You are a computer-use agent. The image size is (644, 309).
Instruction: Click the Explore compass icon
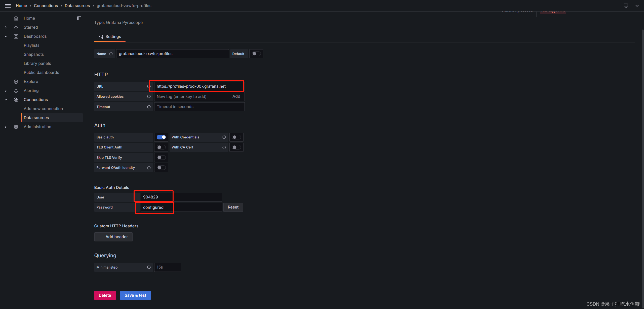(16, 82)
